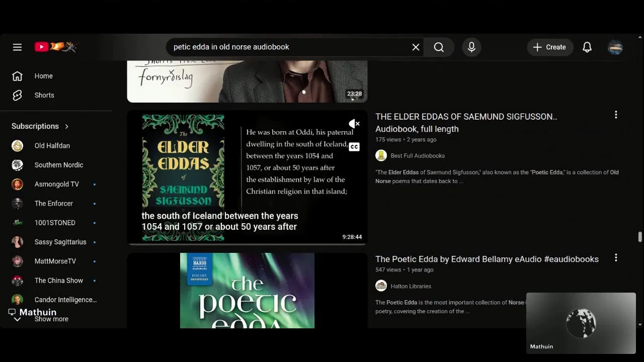
Task: Click MattMorseTV channel avatar
Action: click(x=17, y=261)
